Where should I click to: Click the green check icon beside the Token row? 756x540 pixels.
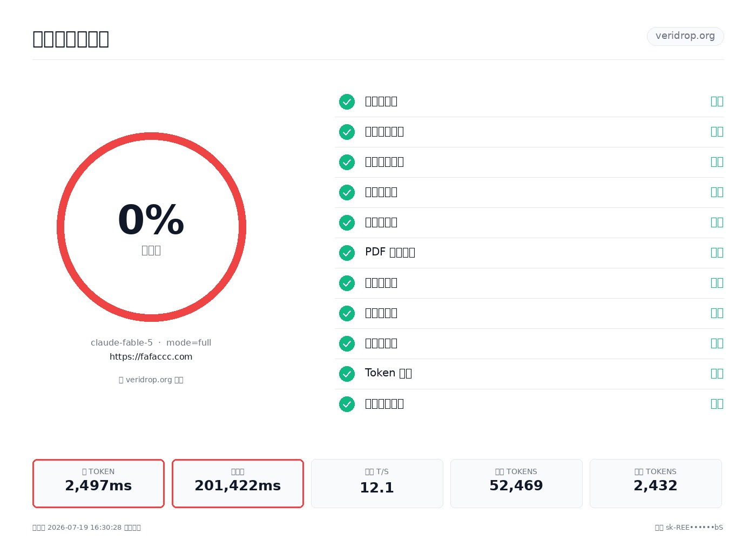click(x=347, y=374)
